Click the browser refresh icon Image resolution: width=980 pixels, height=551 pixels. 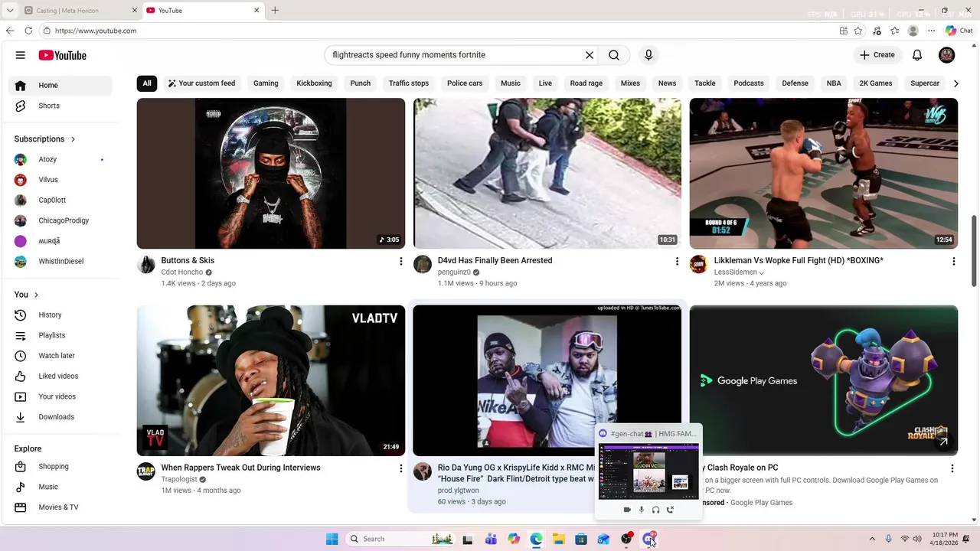(x=28, y=31)
